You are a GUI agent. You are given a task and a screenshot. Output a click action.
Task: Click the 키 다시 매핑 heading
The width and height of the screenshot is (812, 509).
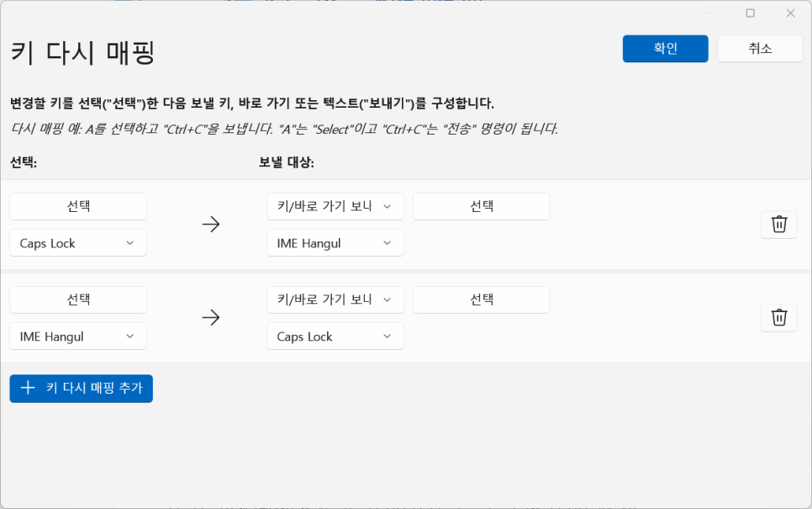83,53
